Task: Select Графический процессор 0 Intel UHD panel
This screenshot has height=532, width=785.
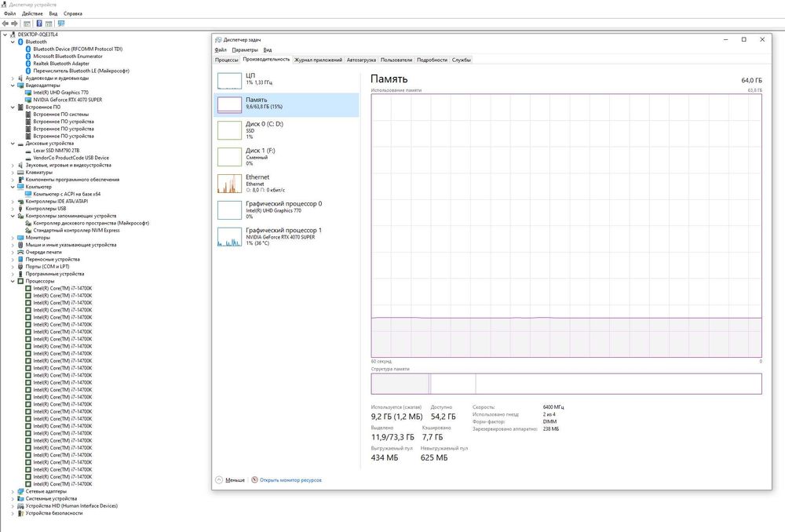Action: click(287, 210)
